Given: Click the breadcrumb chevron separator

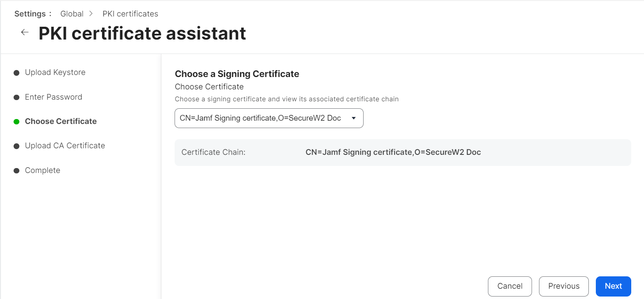Looking at the screenshot, I should point(91,14).
